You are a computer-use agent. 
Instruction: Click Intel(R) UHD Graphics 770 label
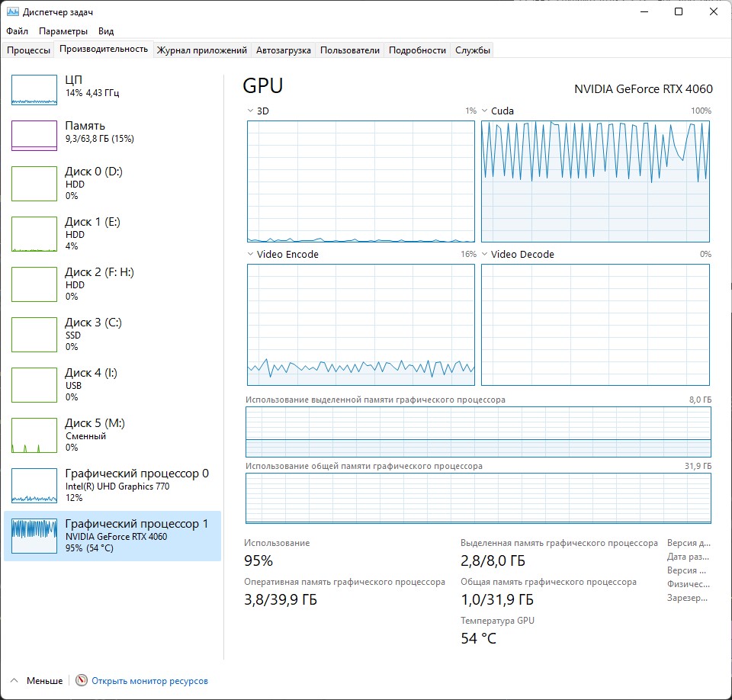tap(117, 486)
